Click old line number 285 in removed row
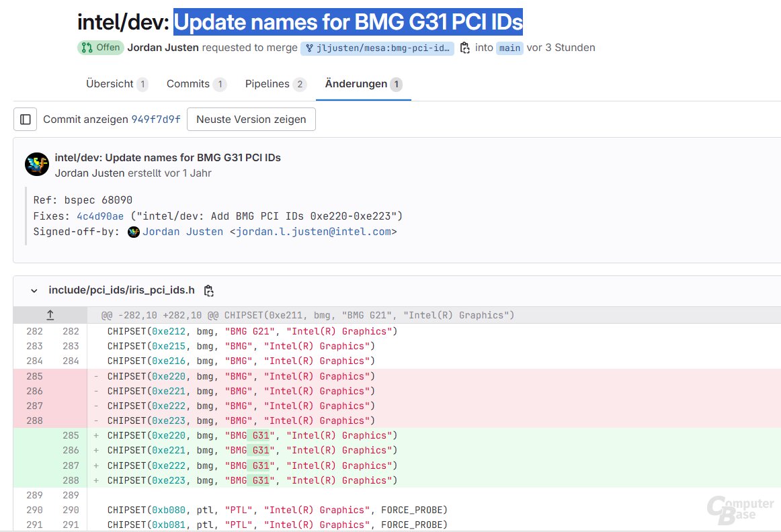Image resolution: width=781 pixels, height=532 pixels. pos(34,376)
